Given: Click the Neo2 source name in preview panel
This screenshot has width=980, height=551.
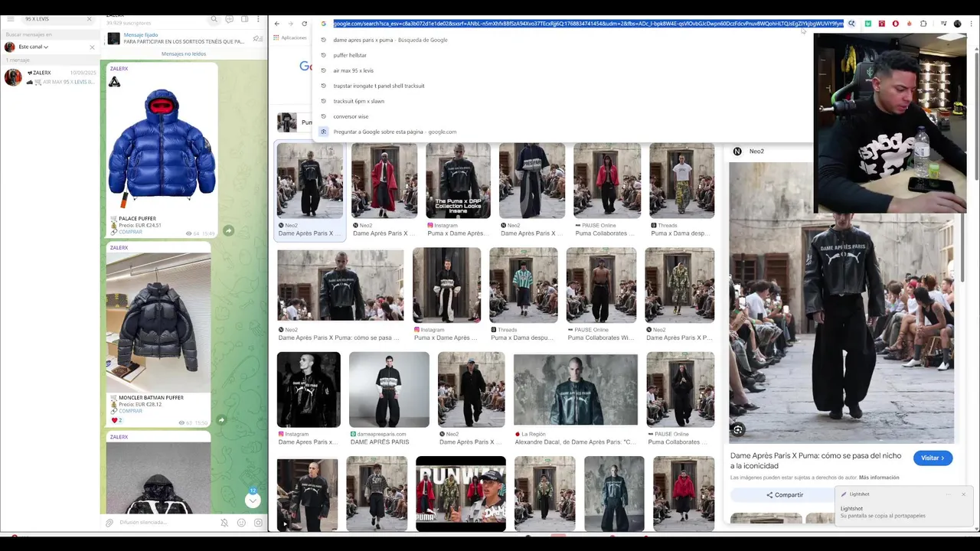Looking at the screenshot, I should pos(756,152).
